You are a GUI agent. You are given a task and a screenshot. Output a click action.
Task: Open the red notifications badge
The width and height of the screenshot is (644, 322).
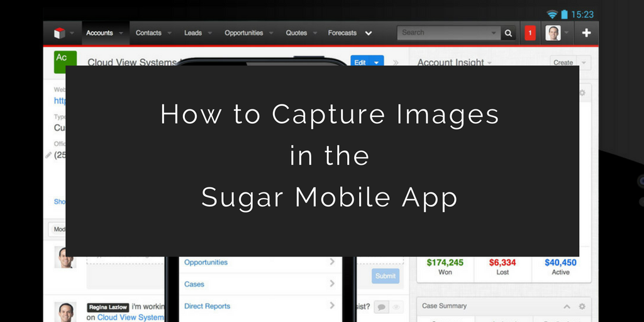coord(530,33)
